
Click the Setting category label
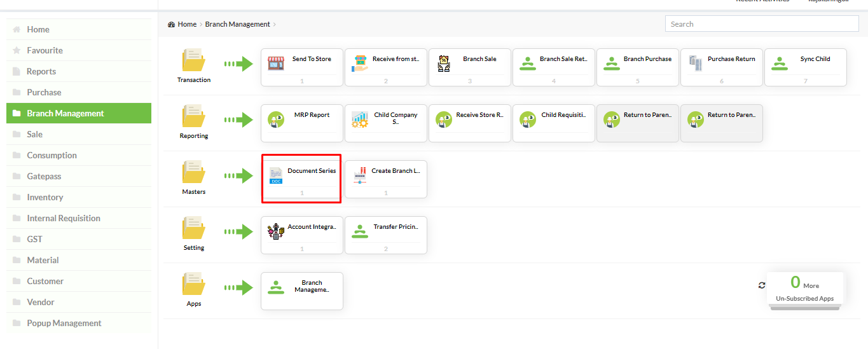[x=194, y=248]
